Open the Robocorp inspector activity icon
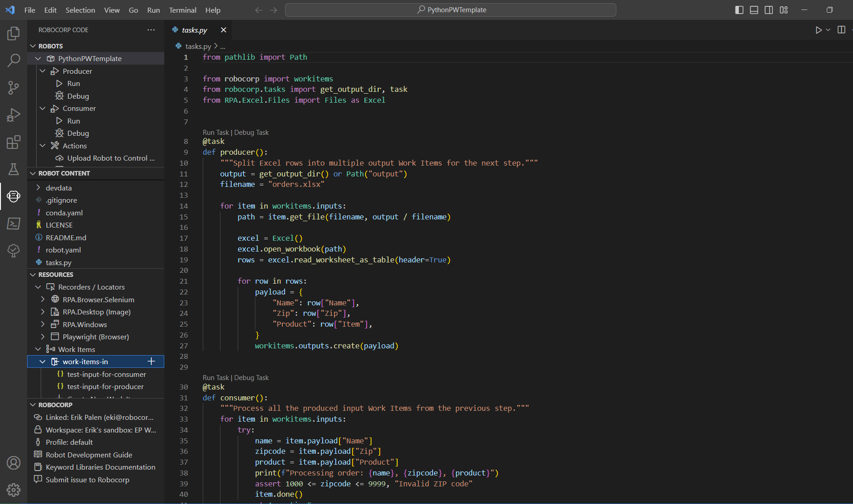This screenshot has width=853, height=504. [x=14, y=250]
